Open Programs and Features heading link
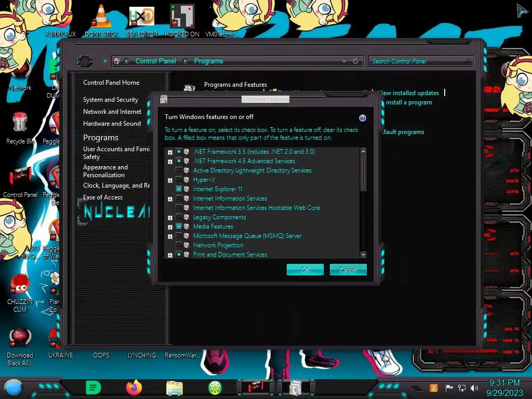The height and width of the screenshot is (399, 532). 235,85
